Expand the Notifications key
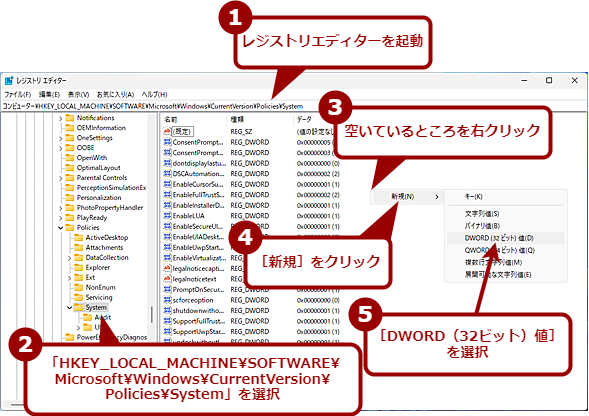Image resolution: width=589 pixels, height=416 pixels. pos(60,118)
